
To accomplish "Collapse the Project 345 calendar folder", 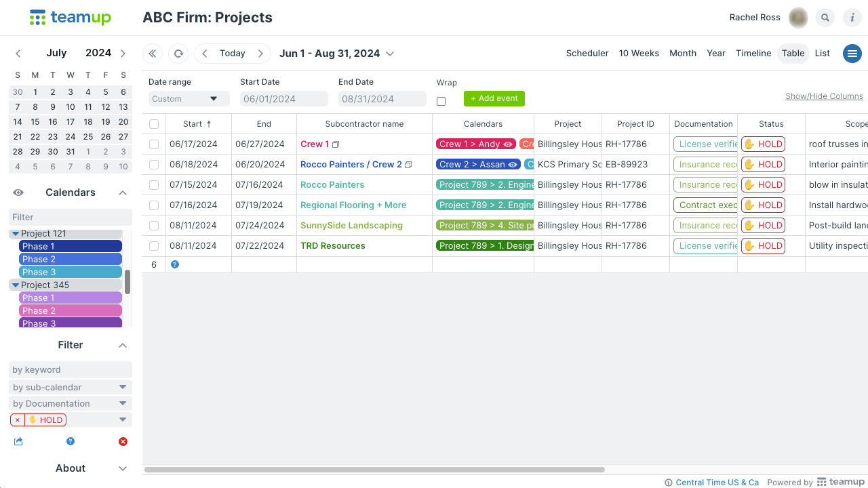I will 16,285.
